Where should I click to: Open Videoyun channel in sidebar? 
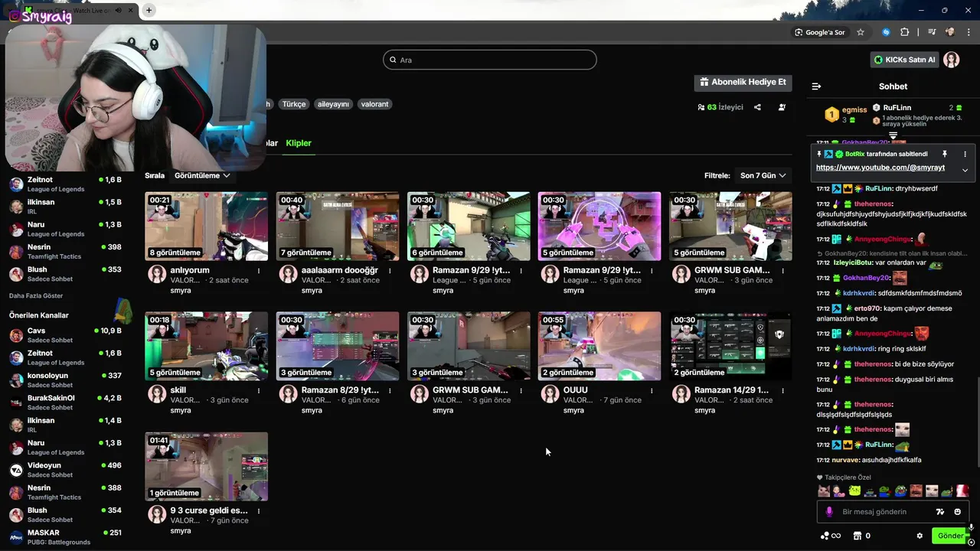pyautogui.click(x=65, y=470)
